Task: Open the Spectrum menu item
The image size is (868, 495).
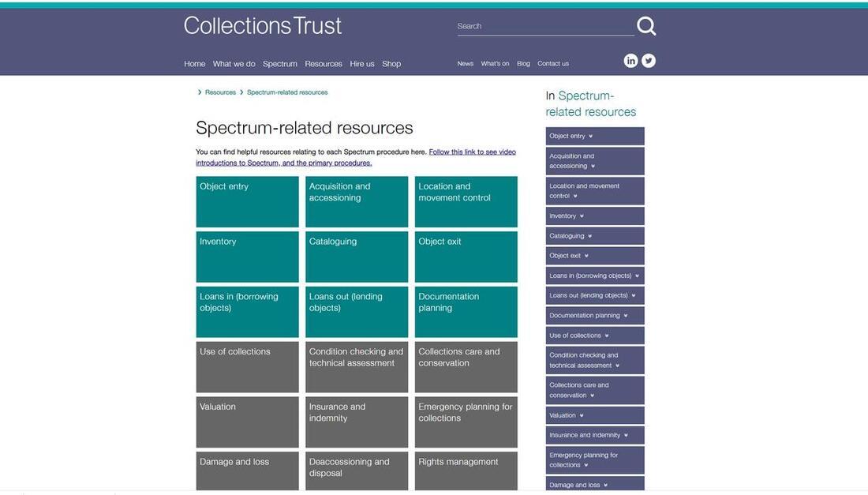Action: pos(280,64)
